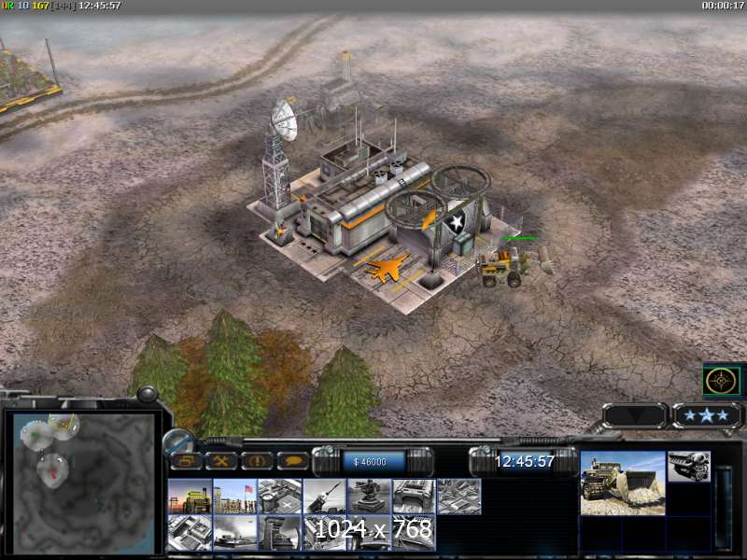Activate the compass special power shortcut
The image size is (747, 560).
pos(722,381)
